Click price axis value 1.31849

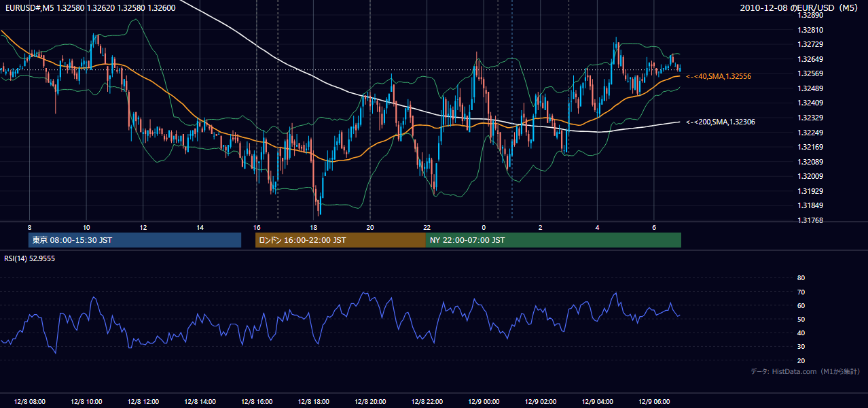point(811,205)
